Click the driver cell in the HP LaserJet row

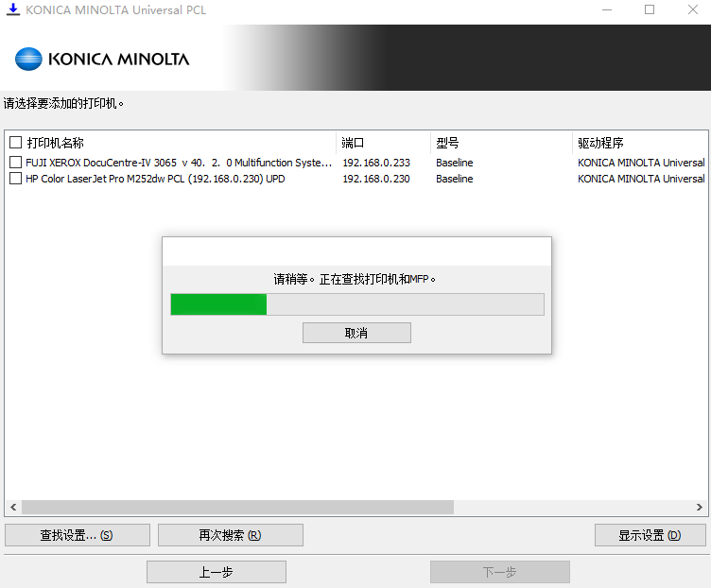click(x=641, y=179)
